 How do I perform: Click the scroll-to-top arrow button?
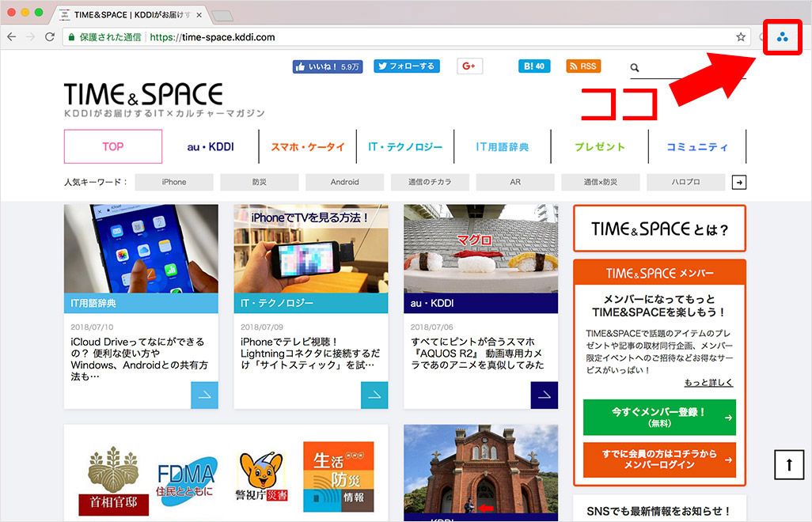coord(789,464)
